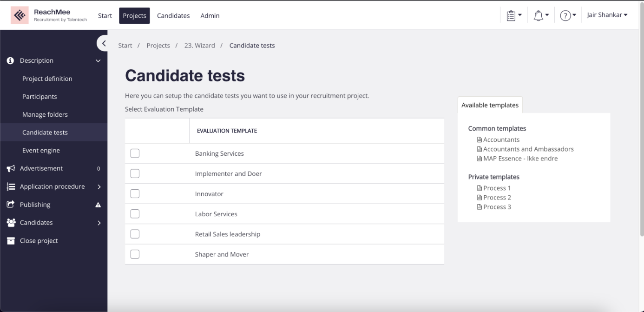Screen dimensions: 644x312
Task: Click the Candidates people icon in sidebar
Action: point(11,223)
